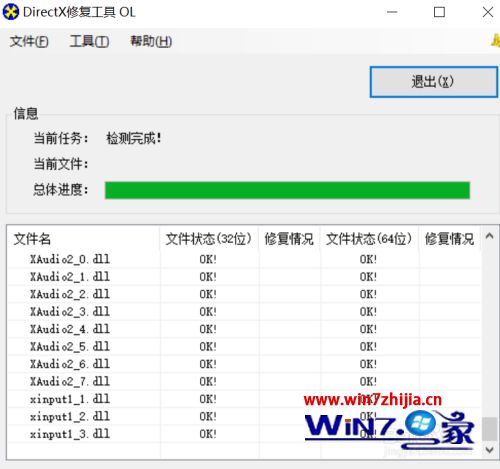Select the xinput1_1.dll row
The image size is (500, 469).
[x=244, y=399]
